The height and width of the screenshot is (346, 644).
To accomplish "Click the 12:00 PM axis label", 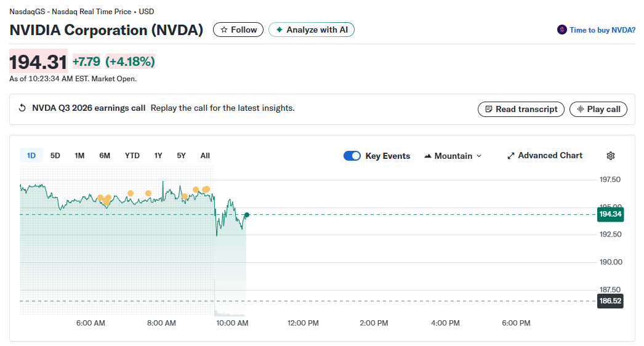I will coord(303,323).
